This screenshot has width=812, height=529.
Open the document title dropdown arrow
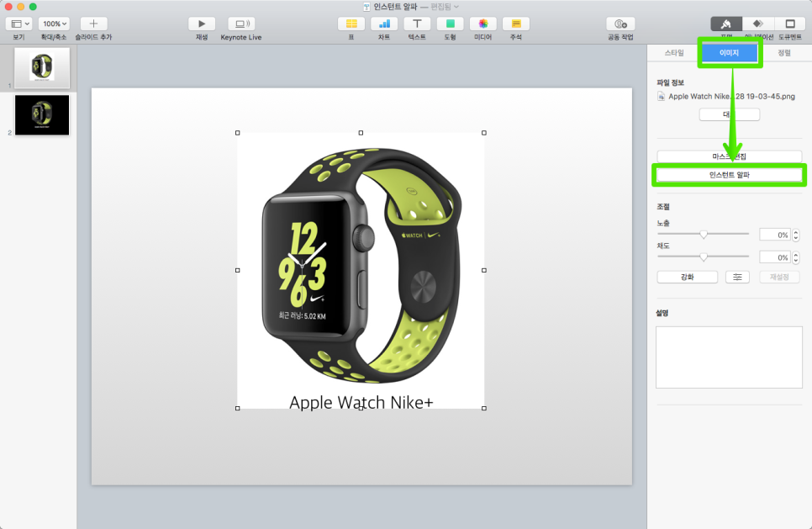[456, 7]
